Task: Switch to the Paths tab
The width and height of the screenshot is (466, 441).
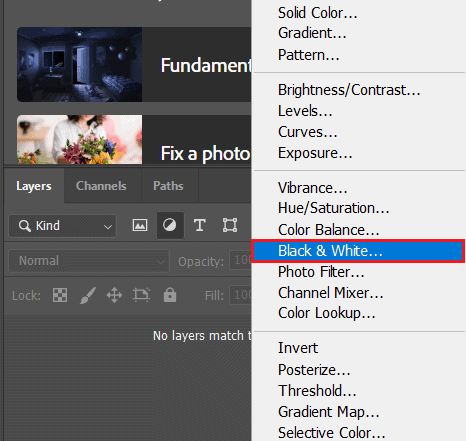Action: point(168,186)
